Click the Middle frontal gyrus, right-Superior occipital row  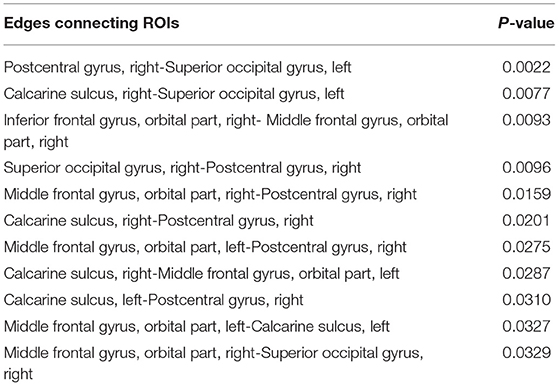pyautogui.click(x=280, y=363)
